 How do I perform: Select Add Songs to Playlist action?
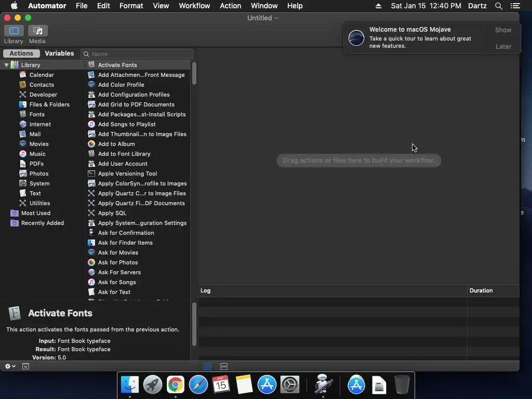138,124
